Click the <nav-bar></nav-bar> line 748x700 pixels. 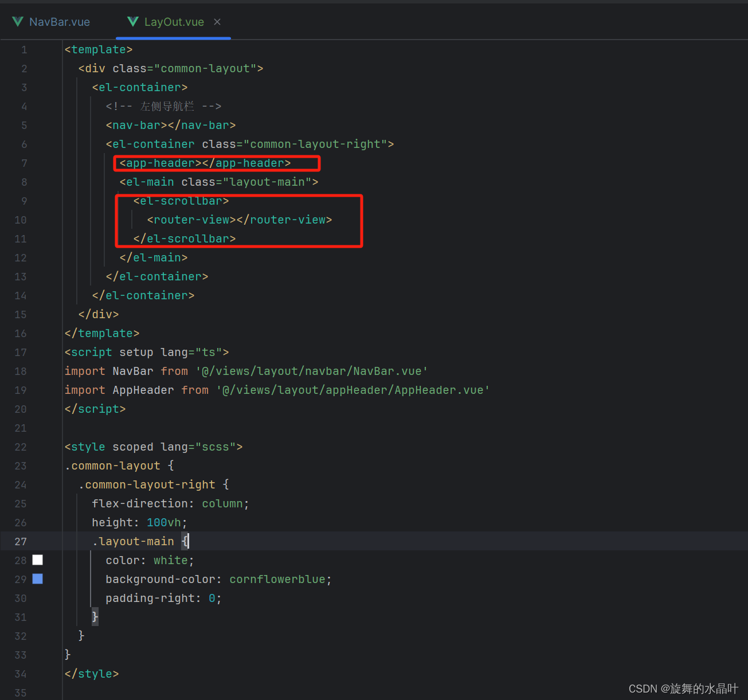[171, 125]
